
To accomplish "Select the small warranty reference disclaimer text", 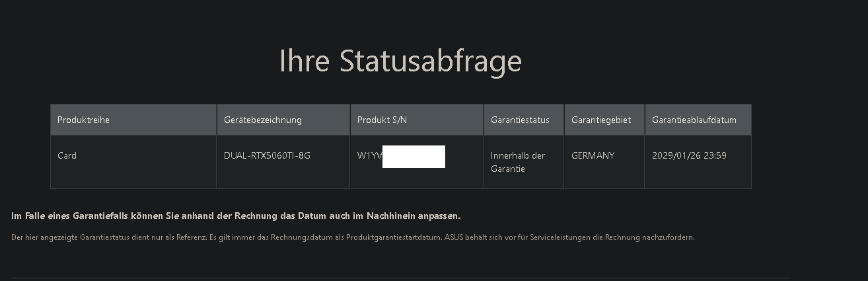I will click(x=353, y=237).
